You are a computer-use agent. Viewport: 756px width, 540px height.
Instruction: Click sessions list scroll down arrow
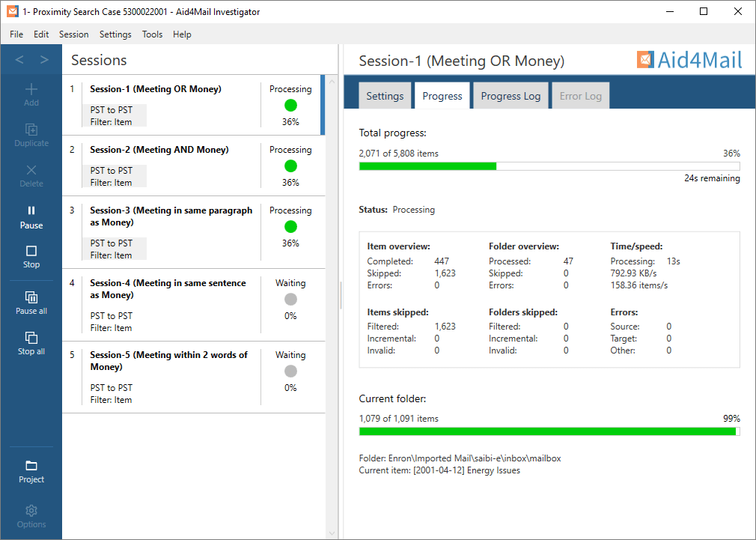[x=332, y=533]
